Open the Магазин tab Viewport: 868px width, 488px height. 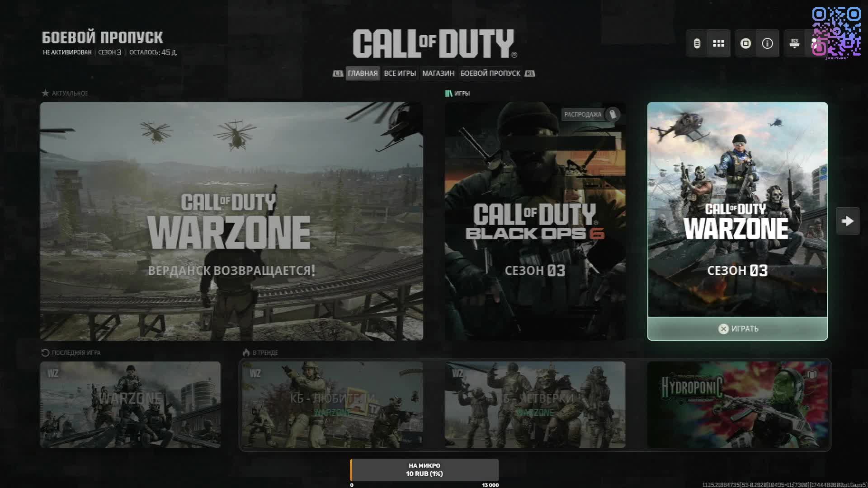pos(438,73)
